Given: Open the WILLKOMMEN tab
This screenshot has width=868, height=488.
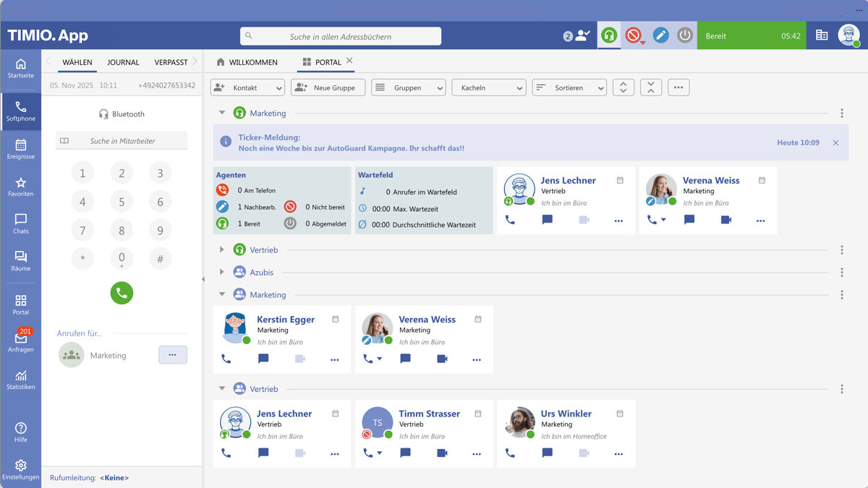Looking at the screenshot, I should click(252, 62).
